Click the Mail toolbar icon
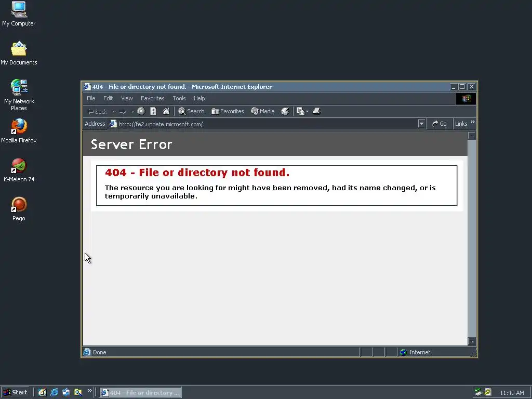The height and width of the screenshot is (399, 532). (300, 111)
